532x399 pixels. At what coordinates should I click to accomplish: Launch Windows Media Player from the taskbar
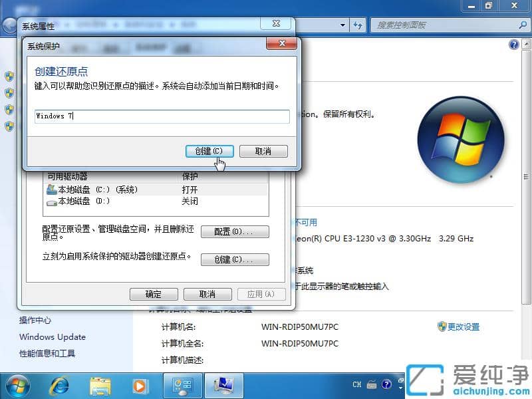pos(140,386)
